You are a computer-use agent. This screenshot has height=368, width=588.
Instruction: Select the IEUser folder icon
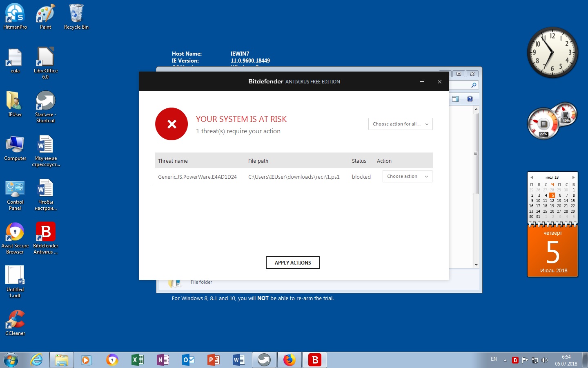[x=15, y=104]
